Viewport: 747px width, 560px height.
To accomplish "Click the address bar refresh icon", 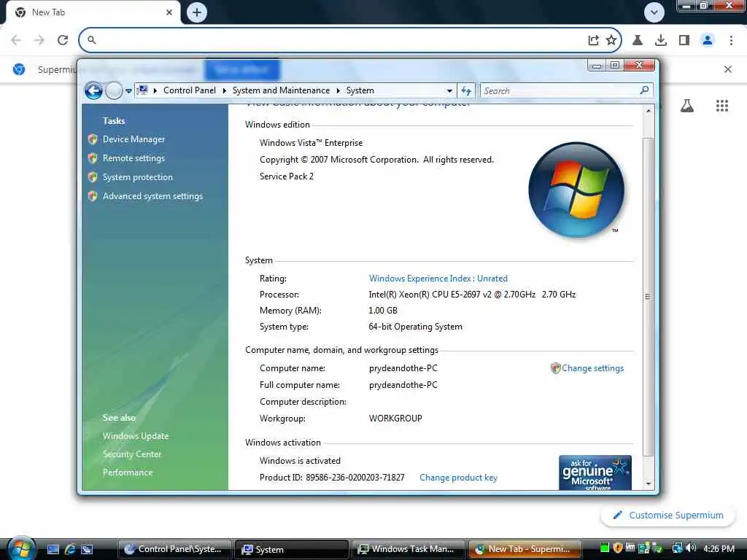I will click(466, 90).
